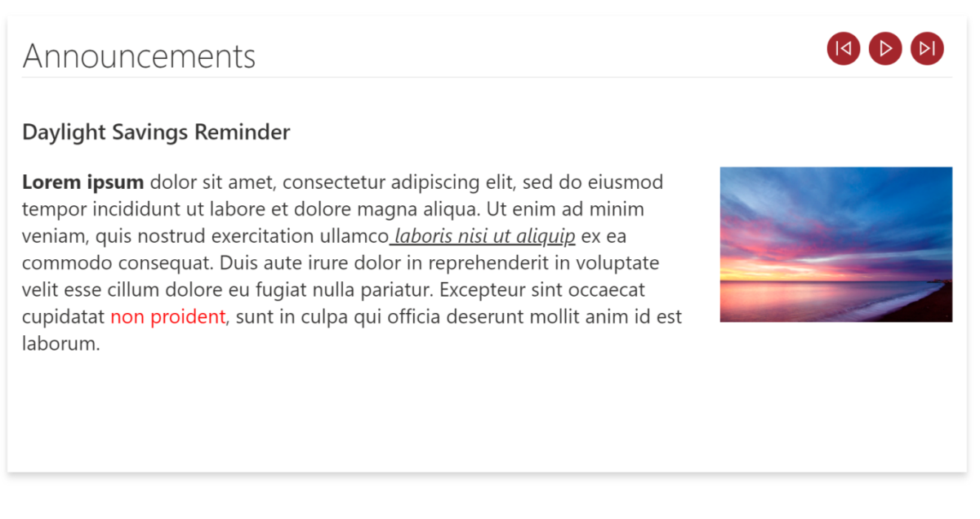The image size is (980, 519).
Task: Click the sunset image on the right
Action: click(835, 244)
